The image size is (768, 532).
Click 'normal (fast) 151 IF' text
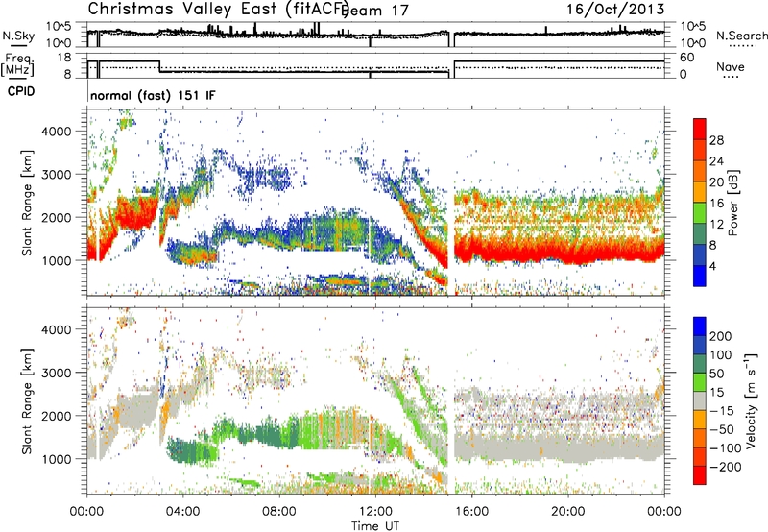(x=153, y=95)
